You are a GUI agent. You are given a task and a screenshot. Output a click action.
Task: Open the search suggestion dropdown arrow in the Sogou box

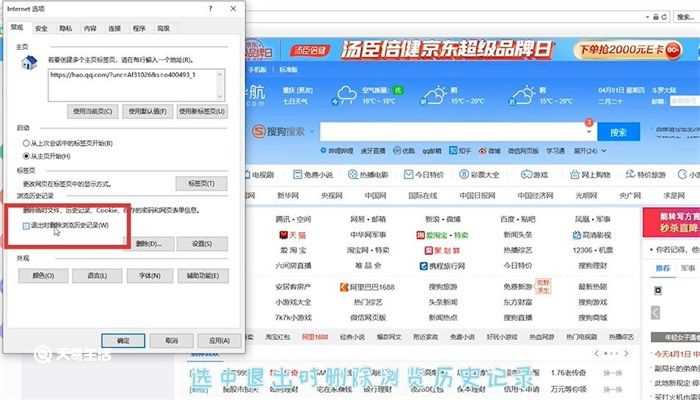click(x=589, y=132)
